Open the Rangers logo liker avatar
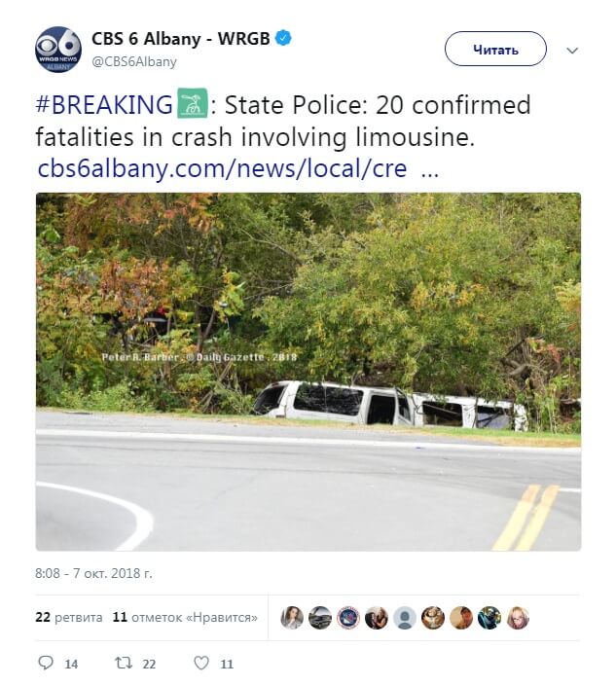The width and height of the screenshot is (616, 685). point(348,617)
